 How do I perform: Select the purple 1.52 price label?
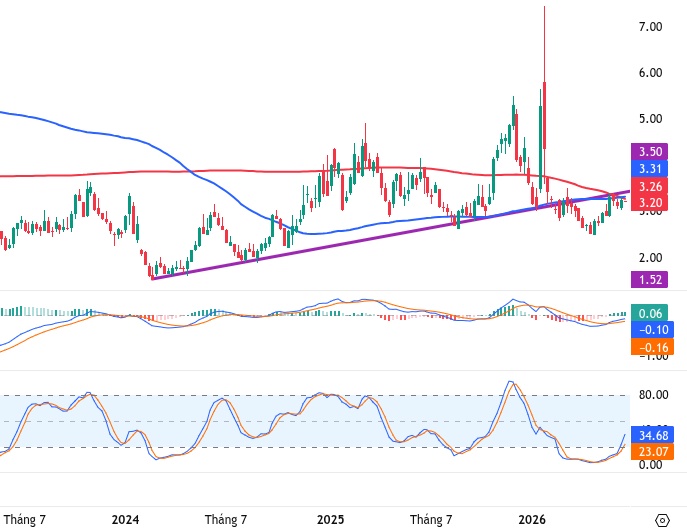click(x=649, y=279)
